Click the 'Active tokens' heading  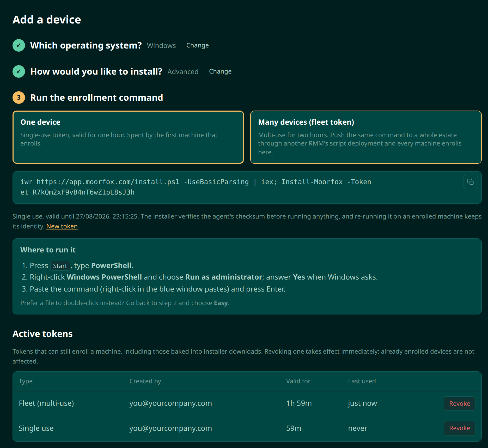pos(42,334)
